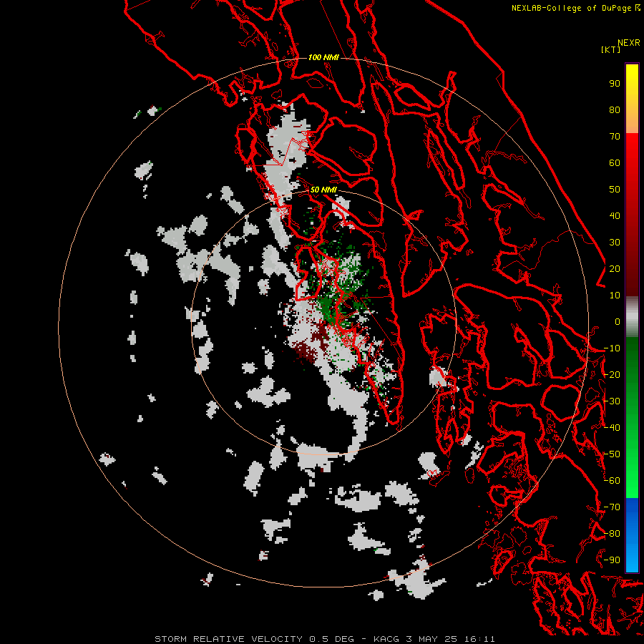This screenshot has height=644, width=644.
Task: Click the light blue segment of the color bar
Action: [632, 554]
